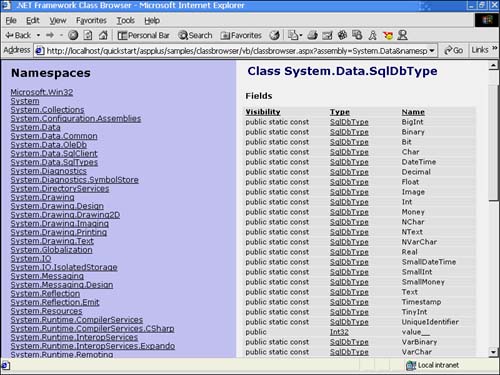Sort by Type column header
500x375 pixels.
[340, 112]
